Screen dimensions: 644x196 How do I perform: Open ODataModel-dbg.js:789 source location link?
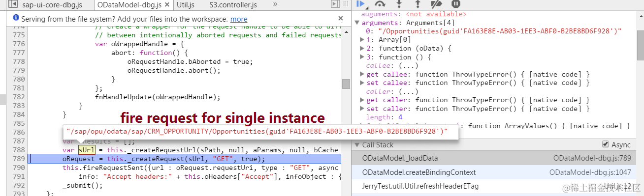(x=592, y=158)
